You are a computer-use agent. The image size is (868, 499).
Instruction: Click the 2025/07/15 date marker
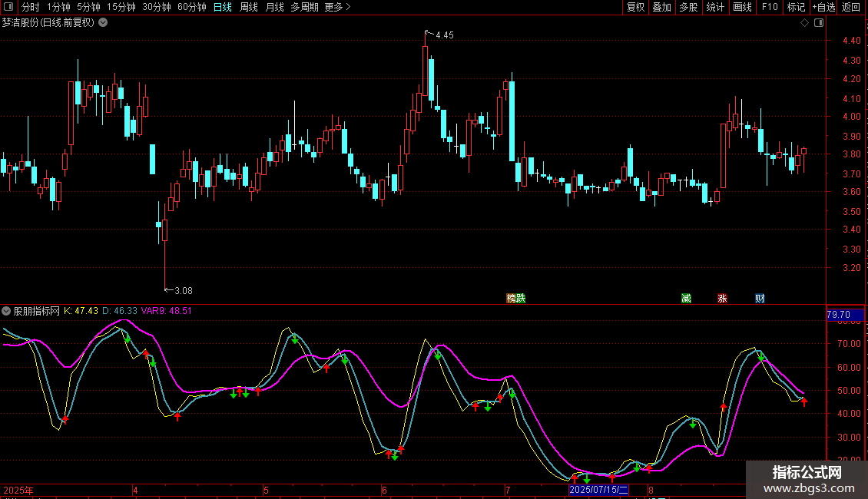tap(599, 490)
